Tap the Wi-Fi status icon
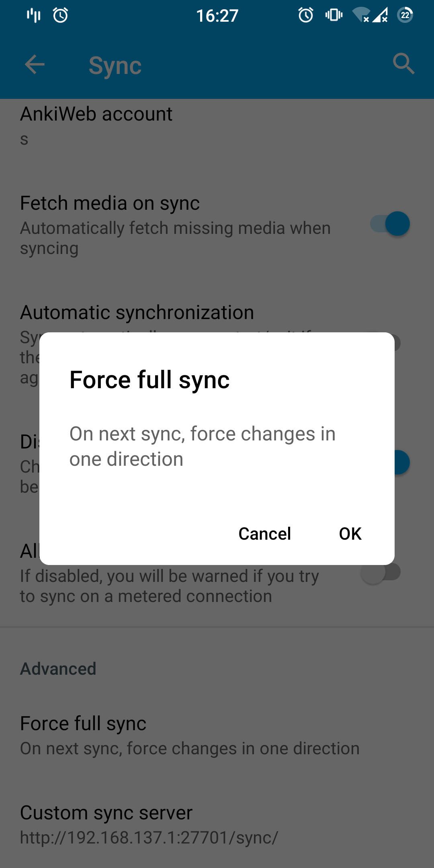Viewport: 434px width, 868px height. click(x=361, y=15)
